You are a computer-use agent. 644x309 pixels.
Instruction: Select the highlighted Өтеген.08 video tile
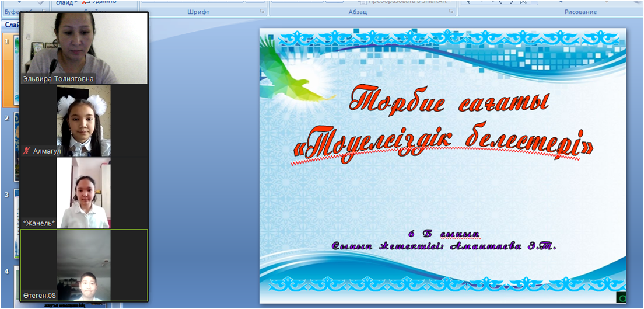[x=83, y=265]
